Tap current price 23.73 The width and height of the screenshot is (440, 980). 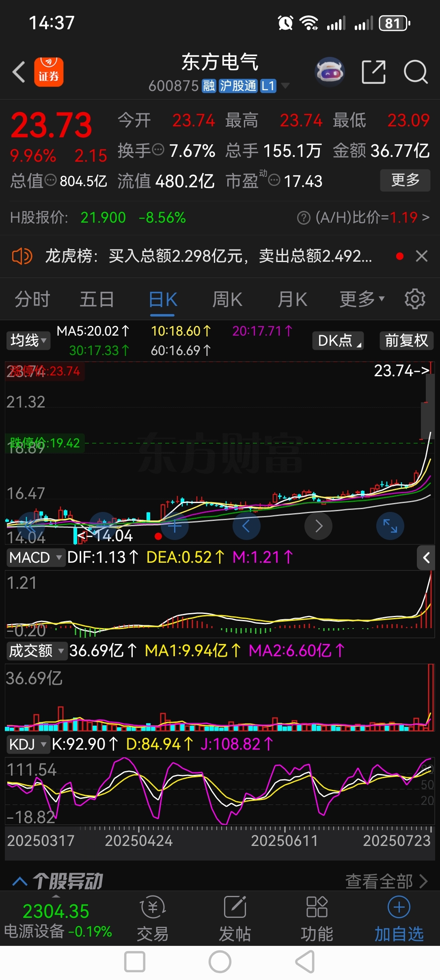[52, 125]
